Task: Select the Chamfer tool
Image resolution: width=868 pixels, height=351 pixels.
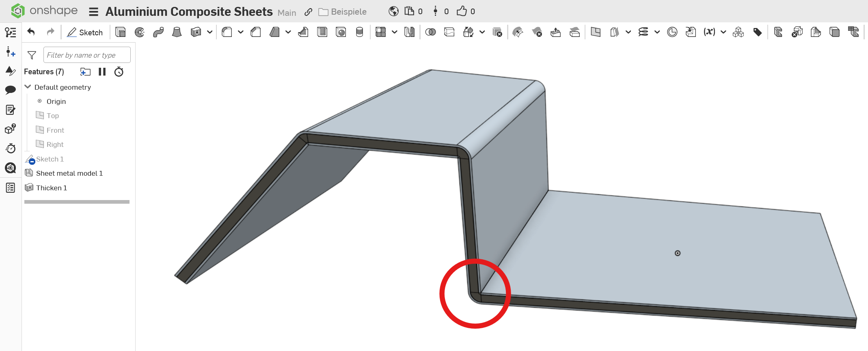Action: (x=256, y=32)
